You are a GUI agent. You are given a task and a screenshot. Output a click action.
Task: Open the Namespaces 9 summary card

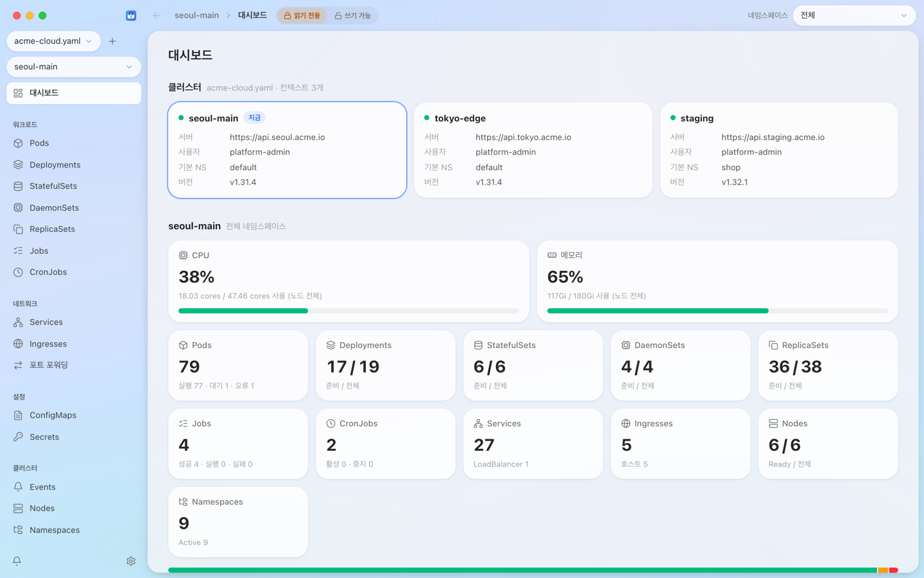(238, 522)
